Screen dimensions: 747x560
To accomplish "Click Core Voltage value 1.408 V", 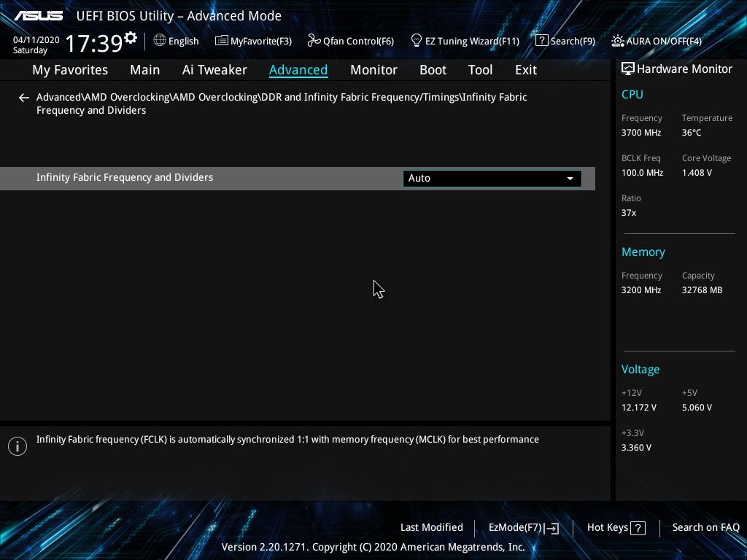I will pos(697,173).
